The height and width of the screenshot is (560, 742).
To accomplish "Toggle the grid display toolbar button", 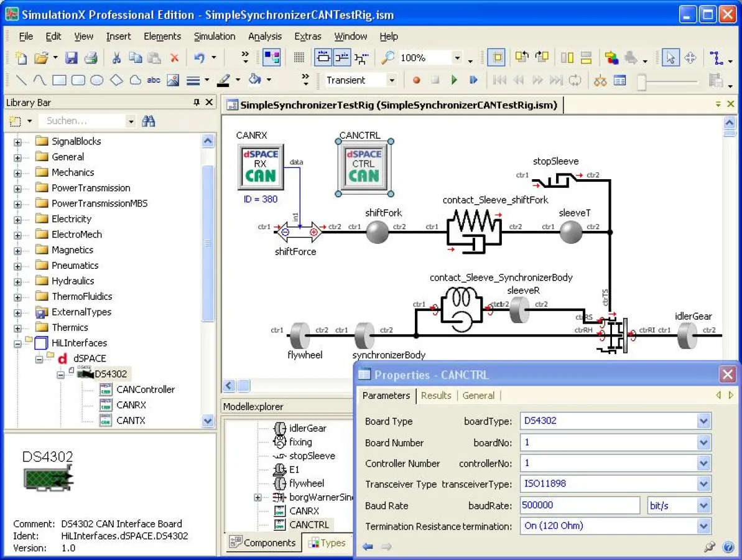I will (299, 58).
